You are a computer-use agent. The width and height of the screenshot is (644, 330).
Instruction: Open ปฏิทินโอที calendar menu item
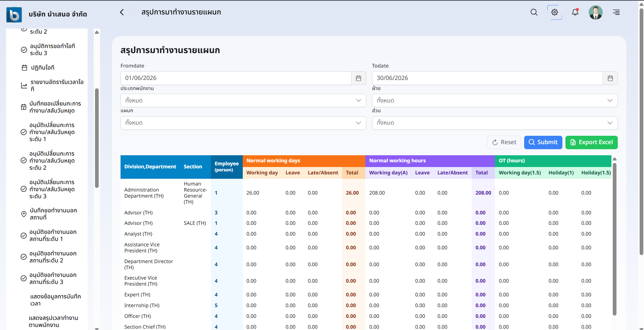pyautogui.click(x=43, y=68)
